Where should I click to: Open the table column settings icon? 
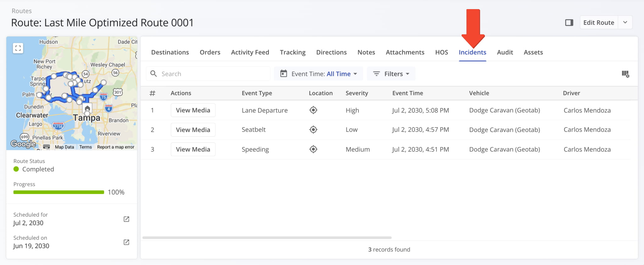[625, 74]
